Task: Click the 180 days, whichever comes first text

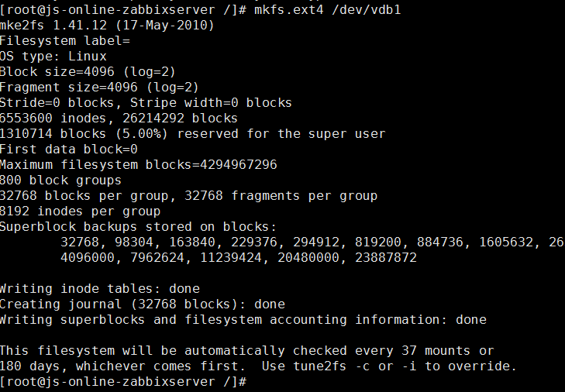Action: [x=122, y=366]
